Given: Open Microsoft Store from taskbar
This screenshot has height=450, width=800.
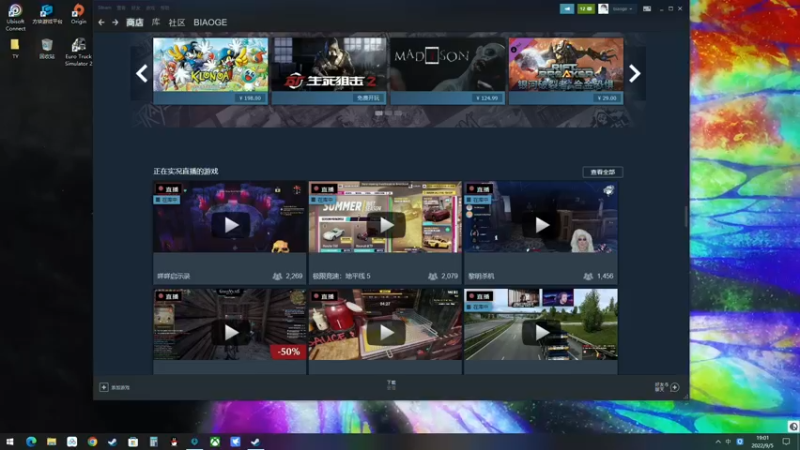Looking at the screenshot, I should coord(133,442).
